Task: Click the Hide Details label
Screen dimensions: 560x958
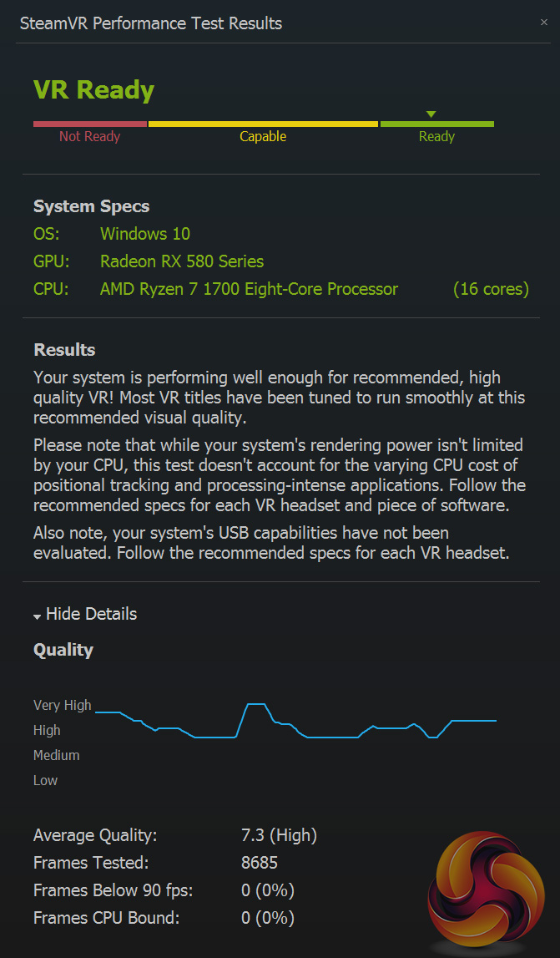Action: pos(91,614)
